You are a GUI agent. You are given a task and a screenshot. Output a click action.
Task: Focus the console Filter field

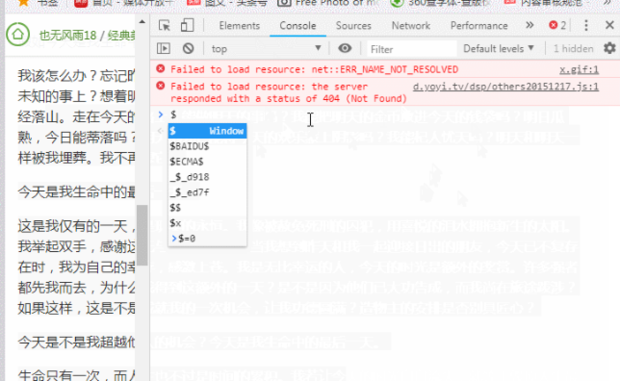click(411, 49)
